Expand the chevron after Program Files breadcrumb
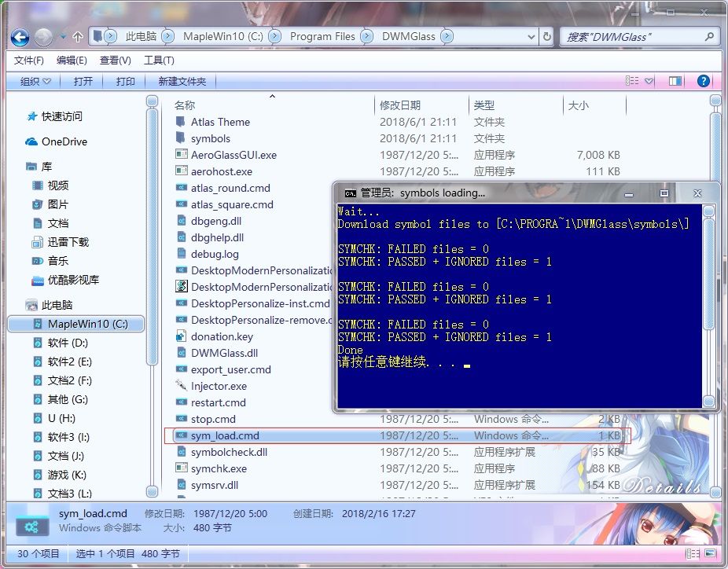This screenshot has width=728, height=569. (x=367, y=36)
